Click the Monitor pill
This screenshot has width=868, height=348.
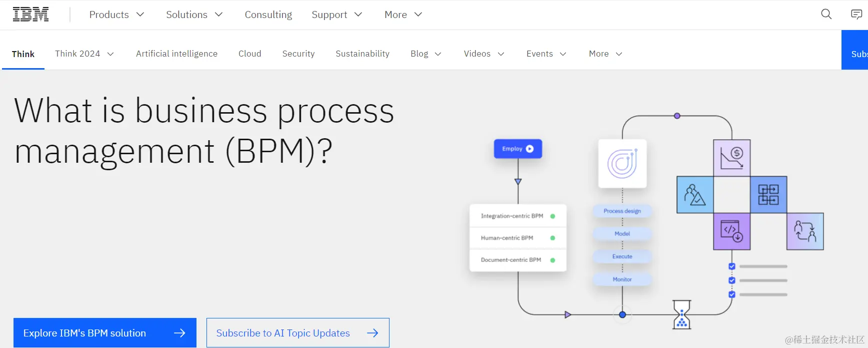(x=622, y=279)
